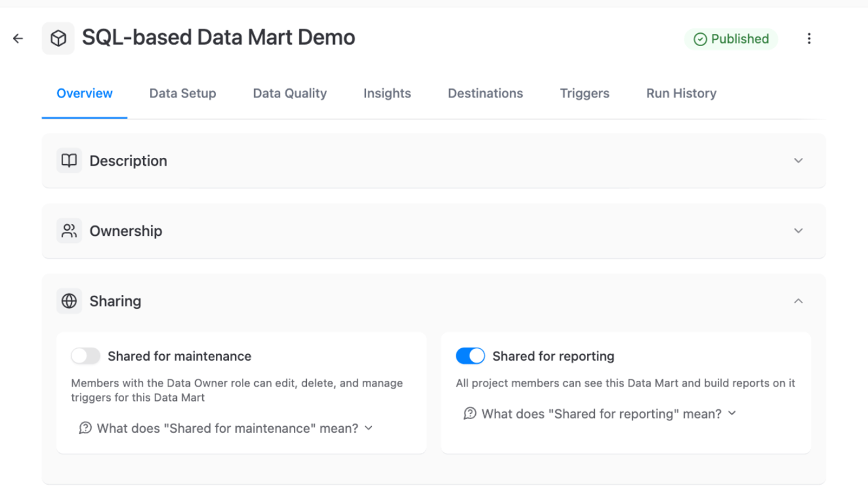The width and height of the screenshot is (868, 499).
Task: Click the Published status badge
Action: pyautogui.click(x=731, y=39)
